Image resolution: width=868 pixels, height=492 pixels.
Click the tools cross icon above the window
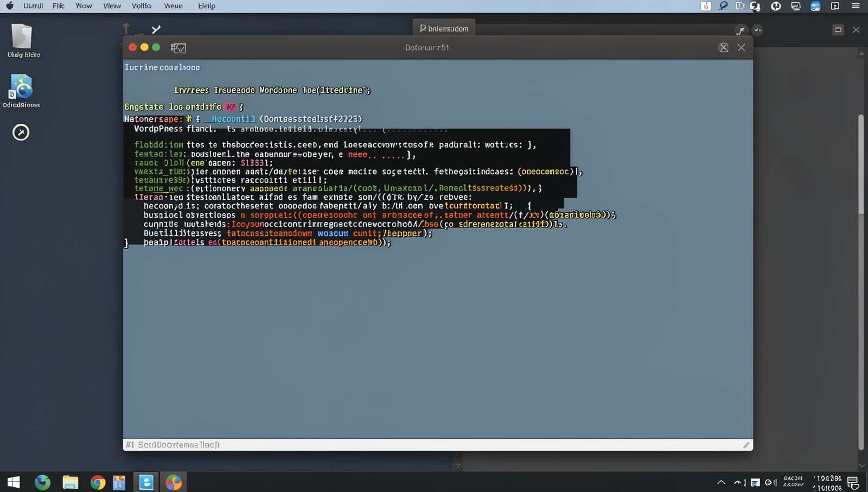click(156, 29)
